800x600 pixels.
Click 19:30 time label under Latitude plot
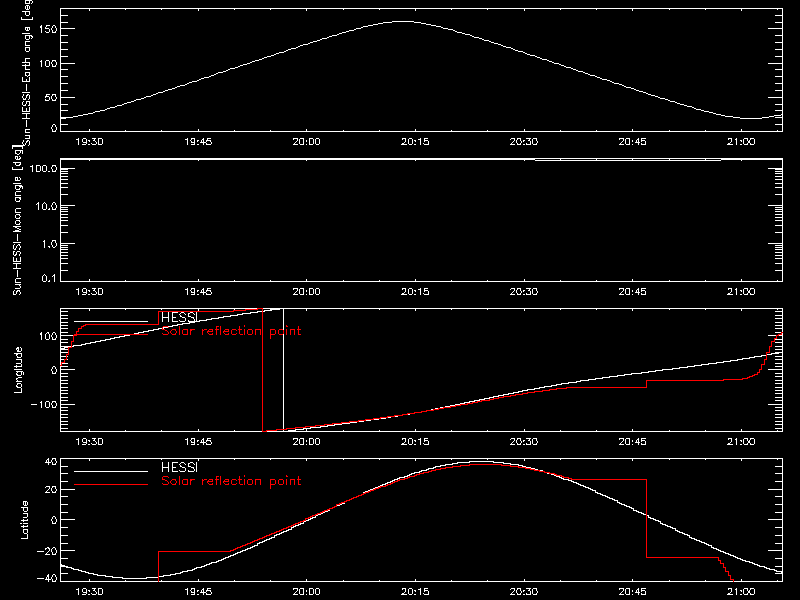[x=89, y=591]
